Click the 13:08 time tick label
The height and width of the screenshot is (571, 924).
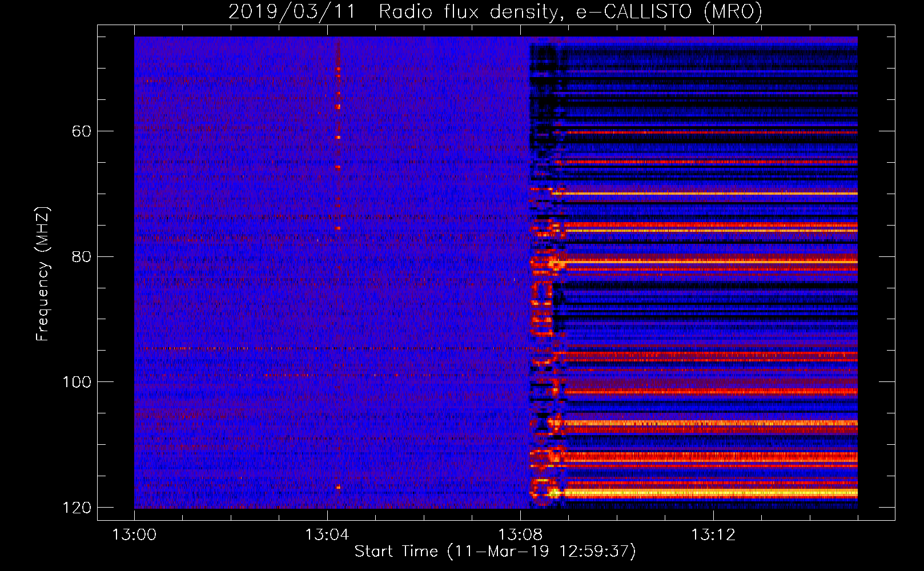(x=520, y=535)
